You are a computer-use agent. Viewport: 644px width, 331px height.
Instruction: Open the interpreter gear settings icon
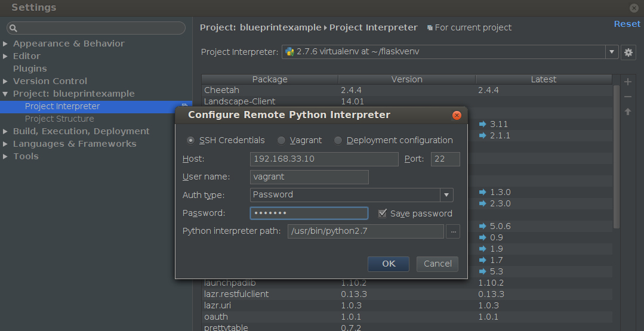(x=628, y=52)
